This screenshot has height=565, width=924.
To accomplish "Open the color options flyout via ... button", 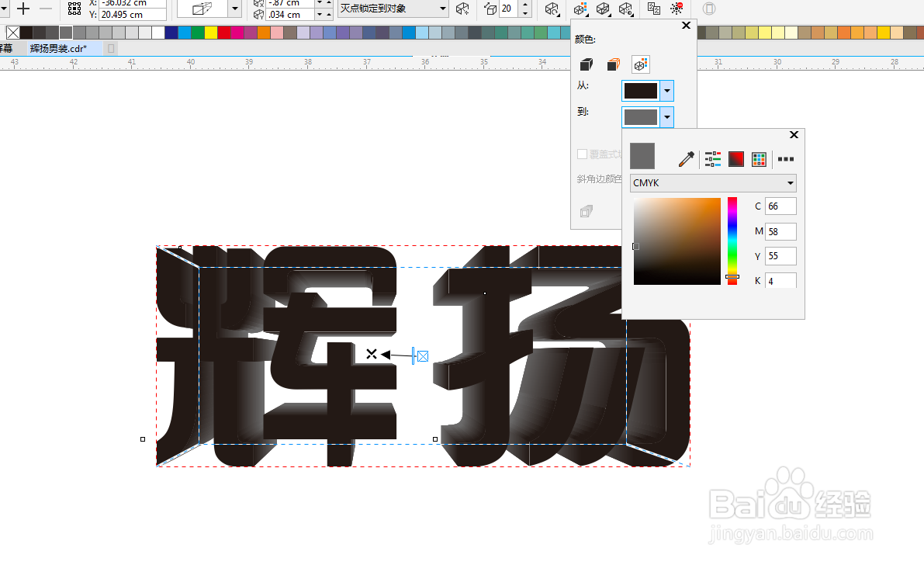I will tap(785, 159).
